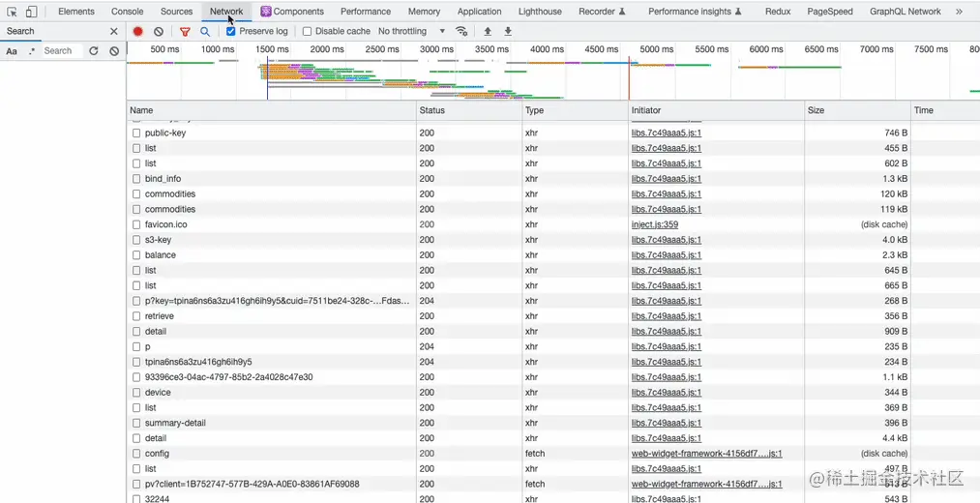Clear the network log icon
The height and width of the screenshot is (503, 980).
159,31
